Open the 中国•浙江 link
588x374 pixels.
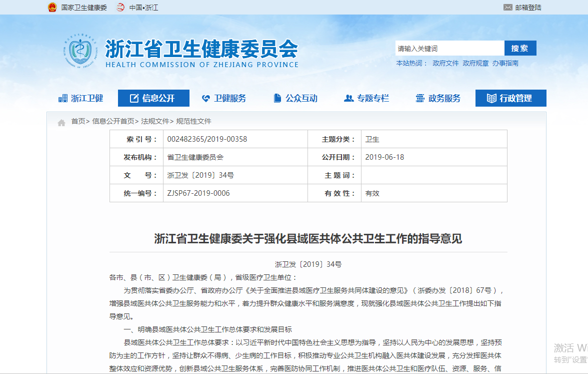[143, 8]
